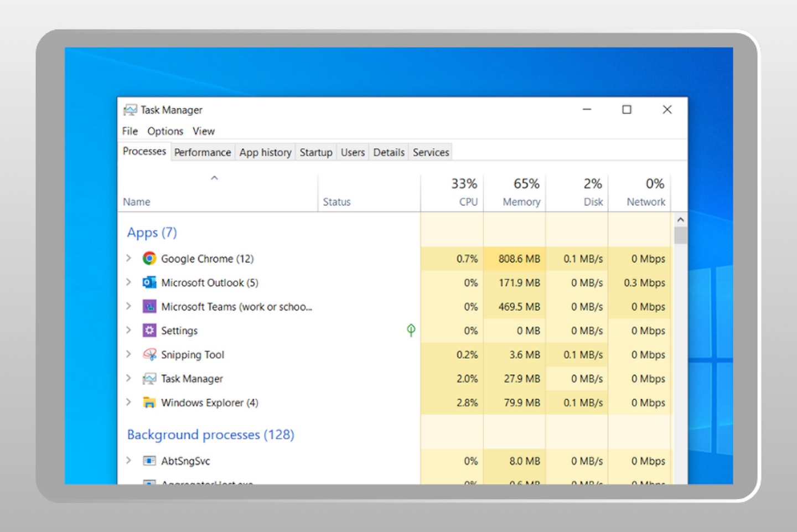
Task: Select the Processes tab
Action: coord(144,151)
